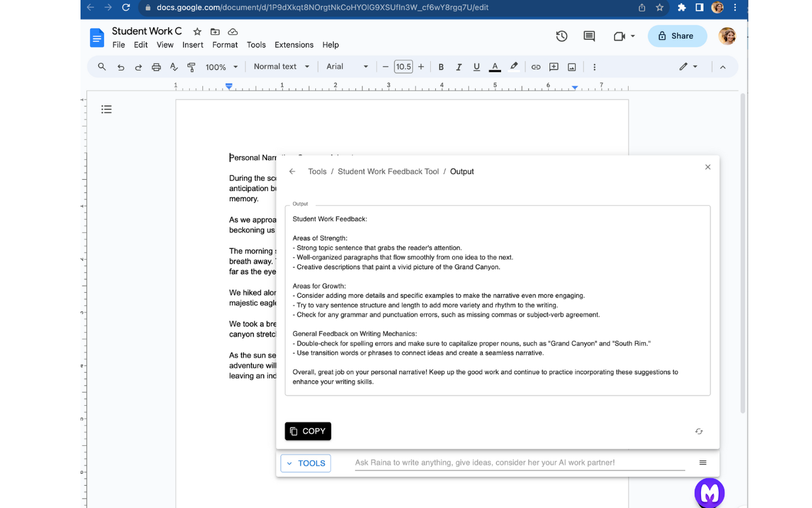Open version history via the clock icon
The image size is (812, 508).
pyautogui.click(x=561, y=36)
